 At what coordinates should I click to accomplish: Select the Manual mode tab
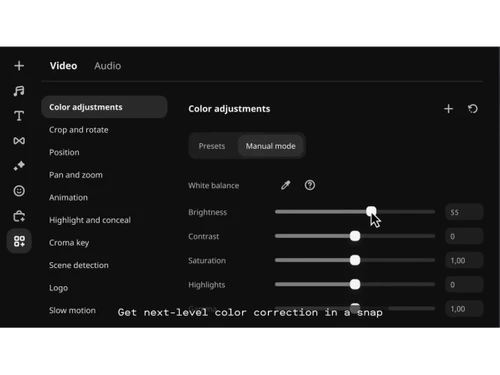[x=270, y=146]
